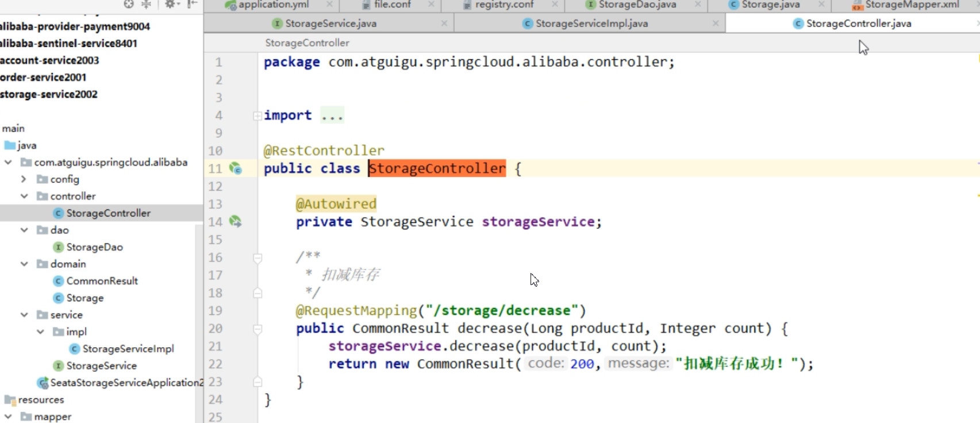The image size is (980, 423).
Task: Select account-service2003 module in project tree
Action: (x=49, y=60)
